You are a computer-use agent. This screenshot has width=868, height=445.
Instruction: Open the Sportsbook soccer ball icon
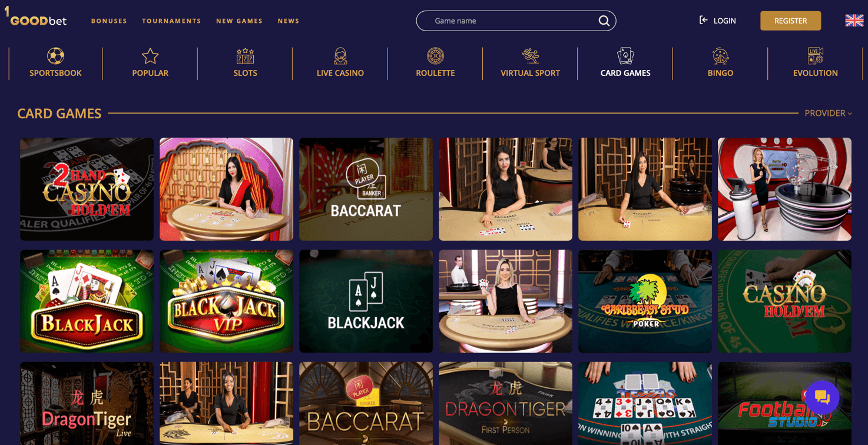click(55, 56)
